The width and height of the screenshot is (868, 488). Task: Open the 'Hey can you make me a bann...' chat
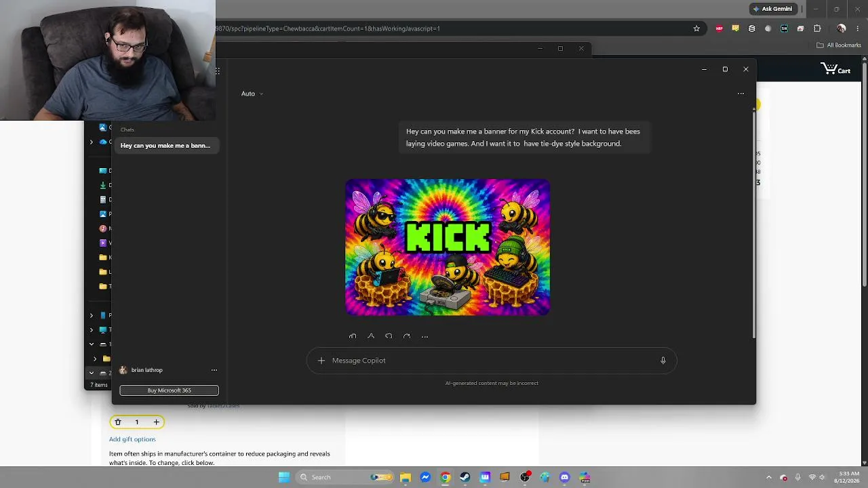pos(167,146)
